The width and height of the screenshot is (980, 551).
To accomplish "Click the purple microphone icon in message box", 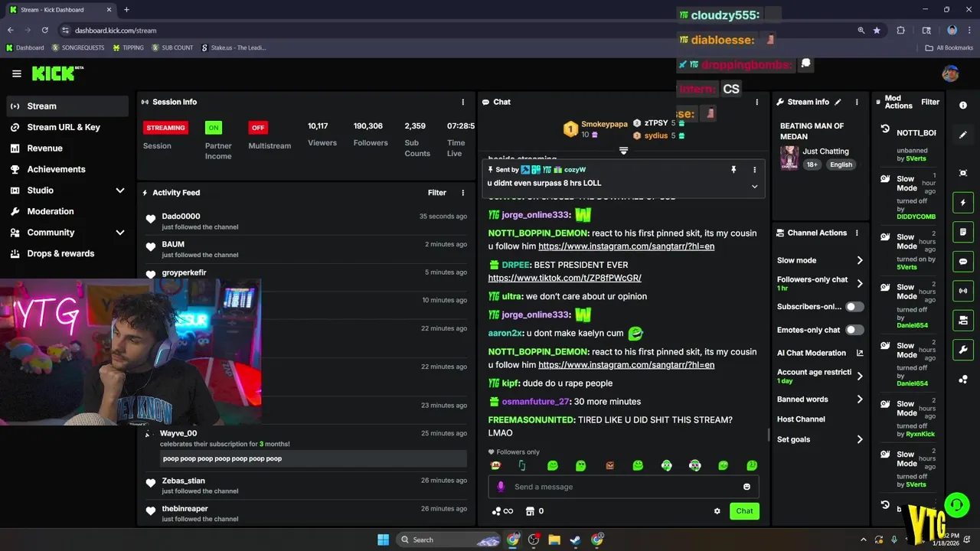I will [x=501, y=487].
